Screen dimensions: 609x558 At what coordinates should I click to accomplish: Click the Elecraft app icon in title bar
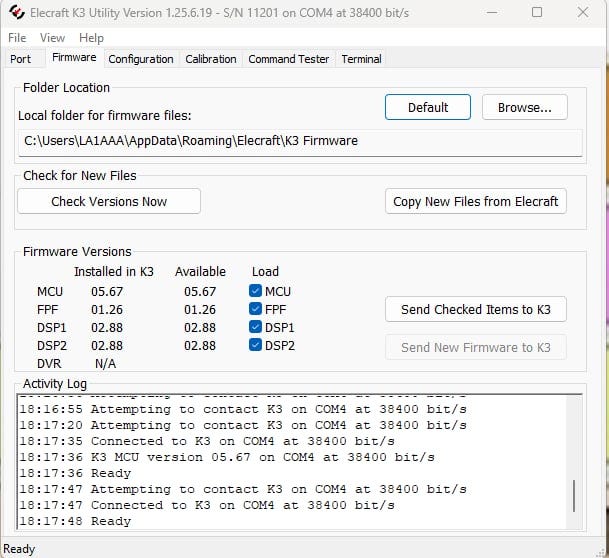point(16,12)
